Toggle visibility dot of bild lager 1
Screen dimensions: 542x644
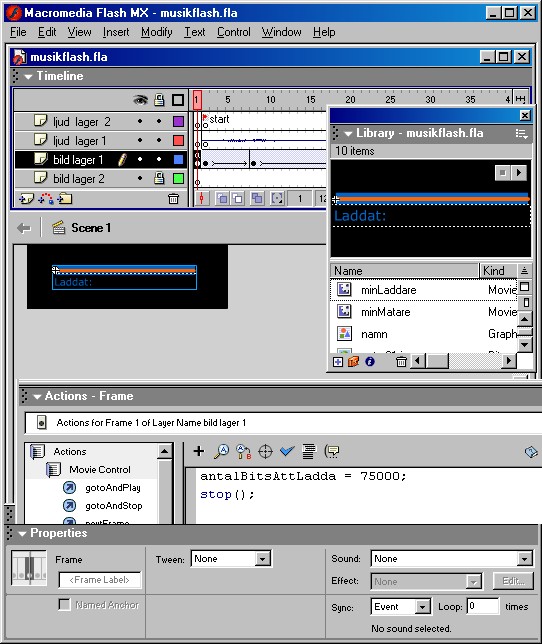[140, 159]
